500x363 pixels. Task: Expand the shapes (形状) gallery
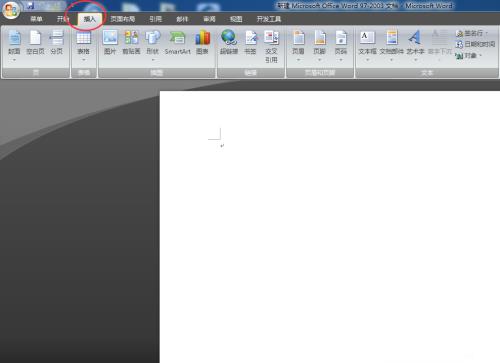point(153,46)
